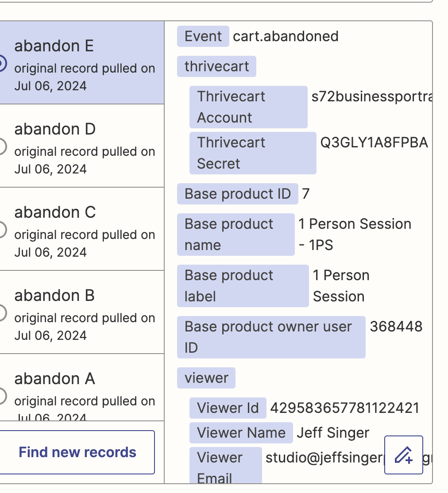This screenshot has height=493, width=448.
Task: Select the Base product label field
Action: click(x=243, y=286)
